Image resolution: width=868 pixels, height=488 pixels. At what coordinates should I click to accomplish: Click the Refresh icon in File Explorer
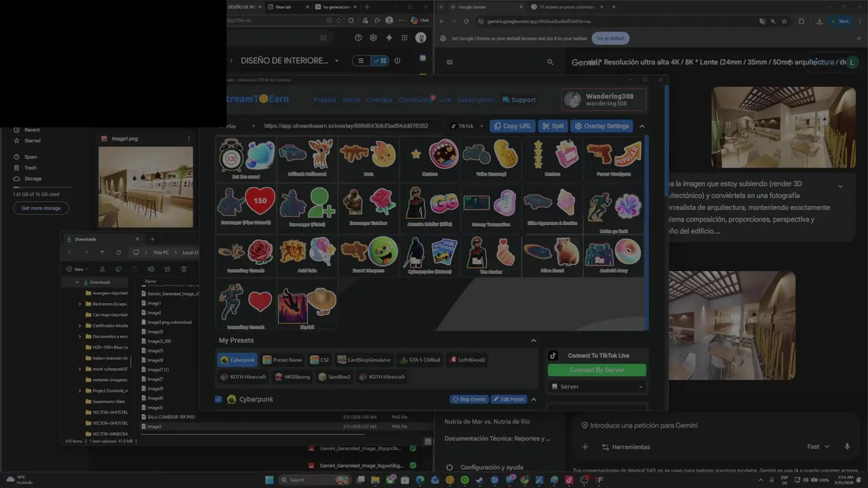click(119, 252)
